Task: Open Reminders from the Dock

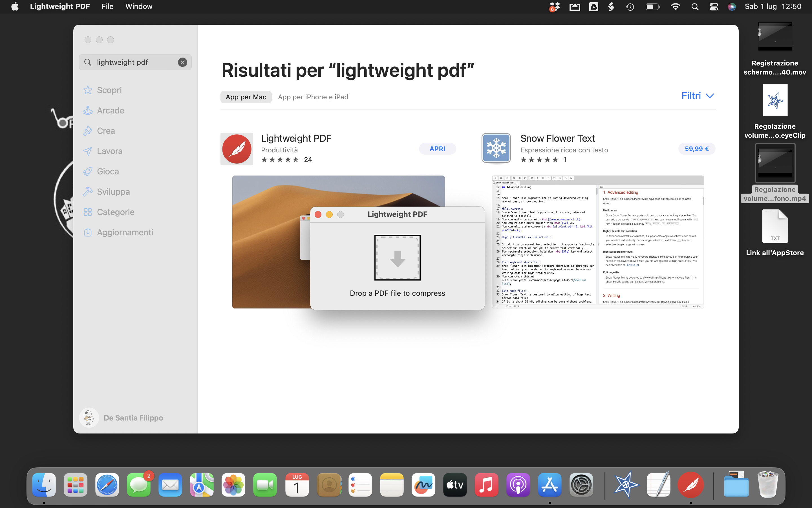Action: pyautogui.click(x=360, y=485)
